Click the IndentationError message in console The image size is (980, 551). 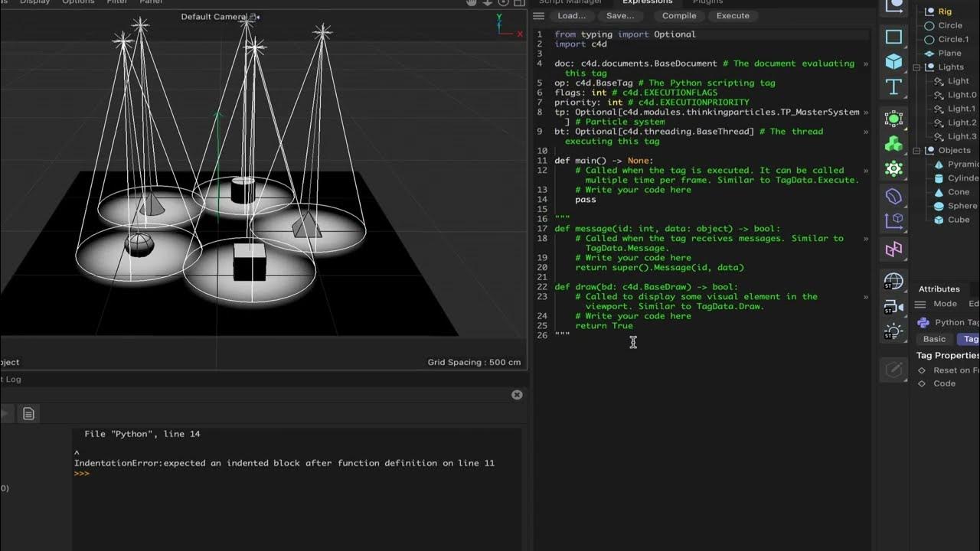tap(284, 463)
